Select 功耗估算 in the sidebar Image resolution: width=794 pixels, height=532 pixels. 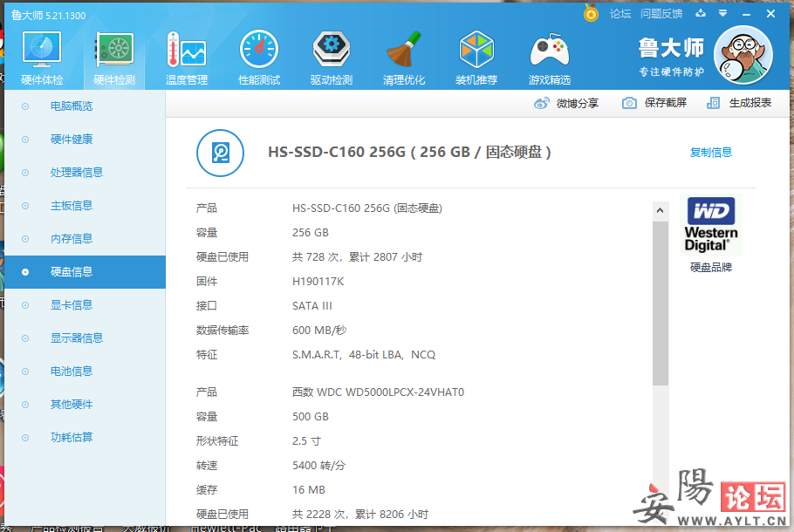point(72,437)
